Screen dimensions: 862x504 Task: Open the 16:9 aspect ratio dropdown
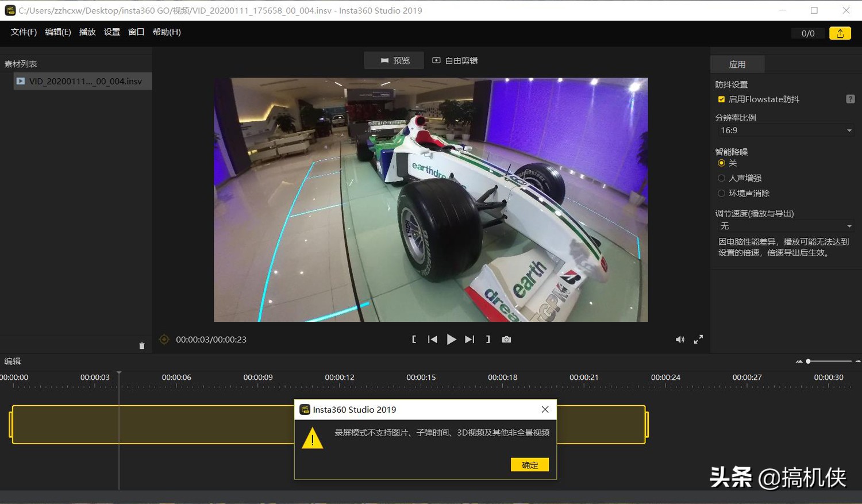(x=785, y=130)
